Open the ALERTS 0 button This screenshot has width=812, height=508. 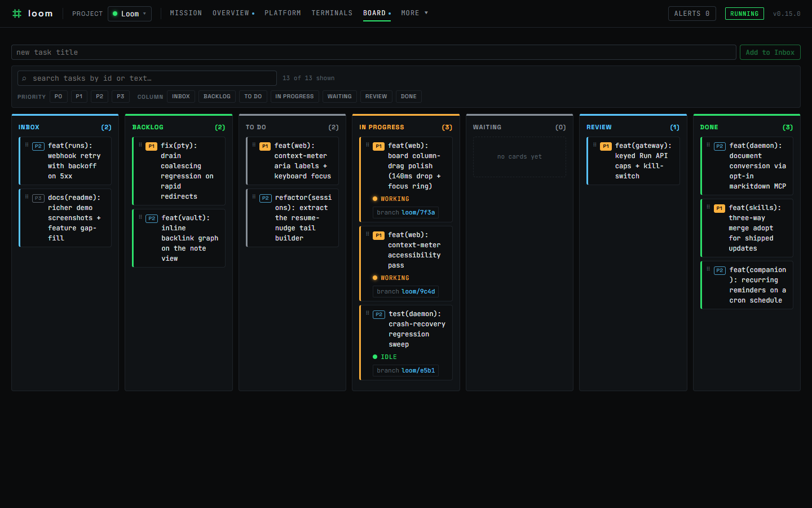692,14
